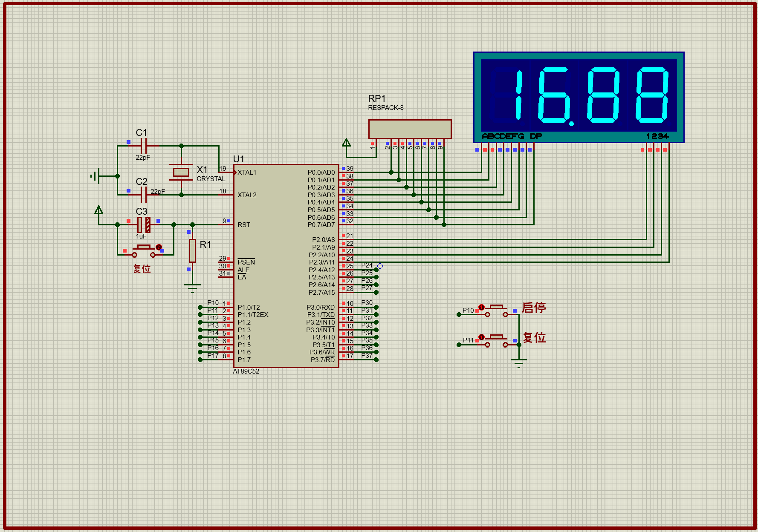Click the P10 net label beside the 启停 button

468,311
